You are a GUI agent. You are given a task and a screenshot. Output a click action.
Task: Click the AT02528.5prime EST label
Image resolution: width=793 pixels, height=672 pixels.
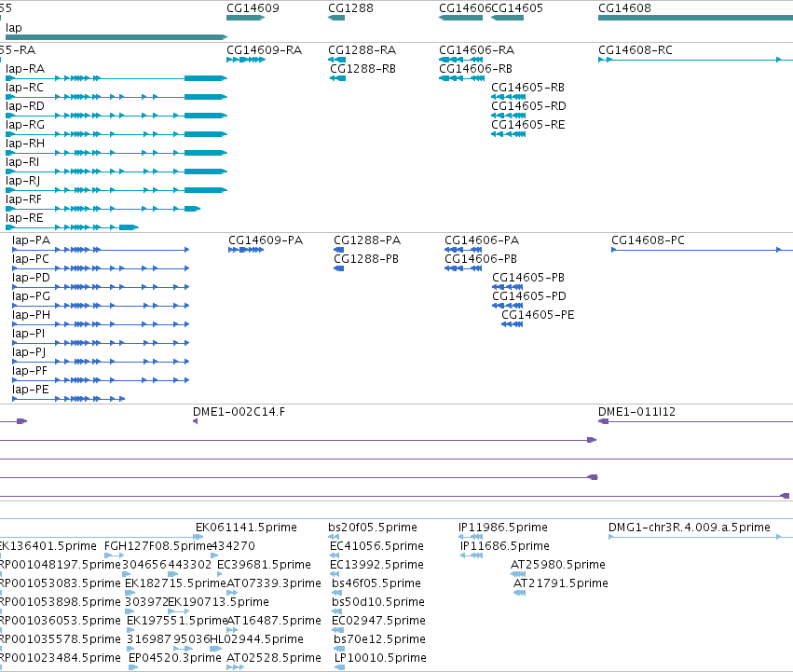[x=274, y=658]
